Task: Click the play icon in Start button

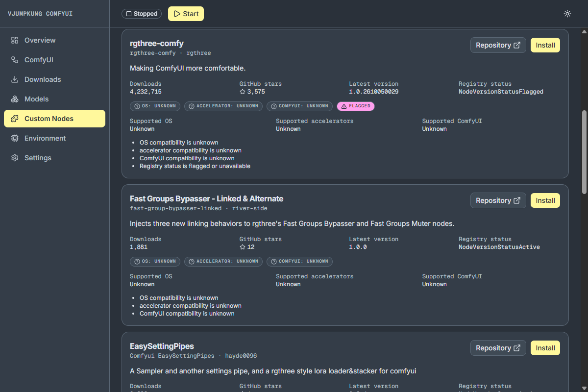Action: [177, 14]
